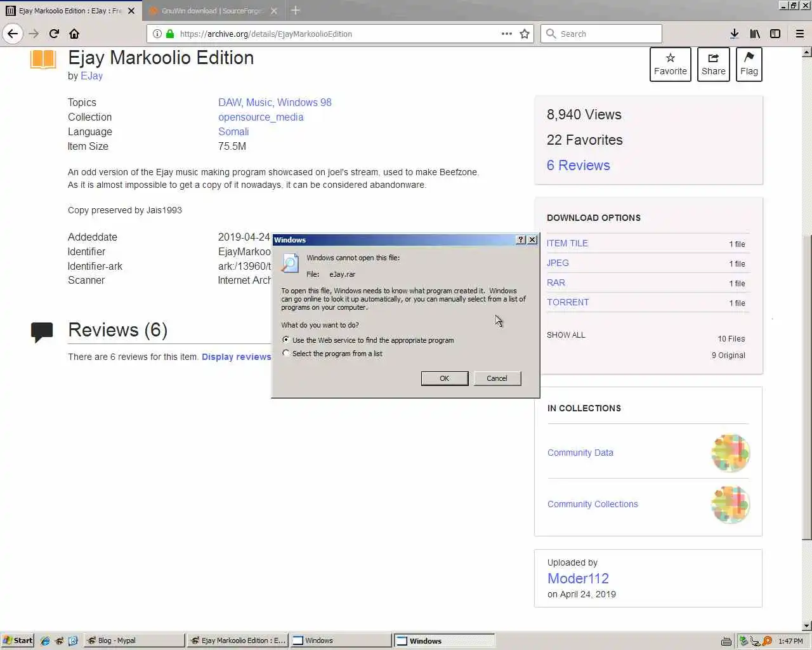This screenshot has width=812, height=650.
Task: Open the Community Collections link
Action: coord(593,504)
